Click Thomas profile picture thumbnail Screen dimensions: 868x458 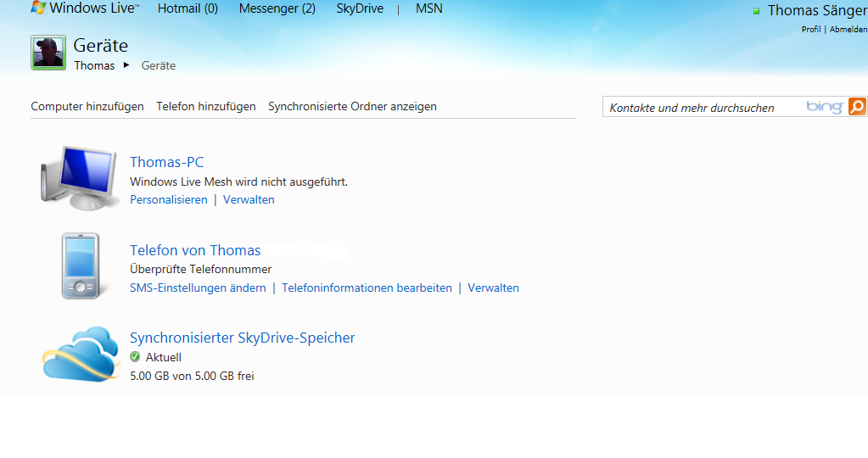click(x=48, y=53)
